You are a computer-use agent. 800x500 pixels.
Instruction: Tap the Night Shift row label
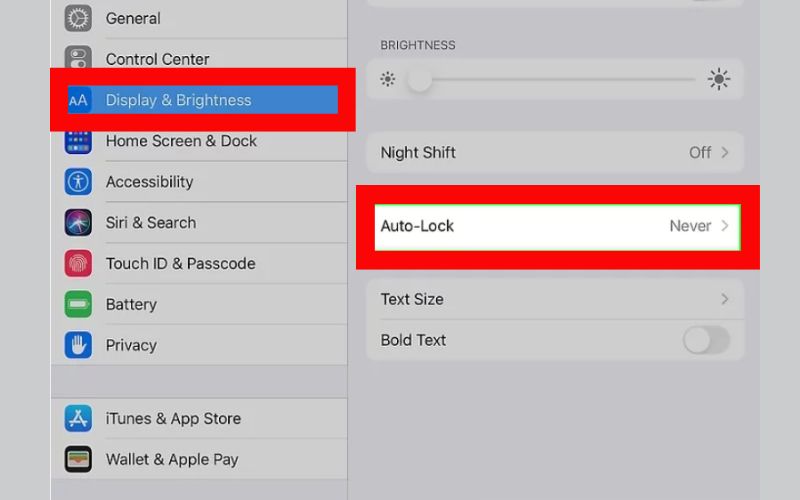[x=418, y=153]
